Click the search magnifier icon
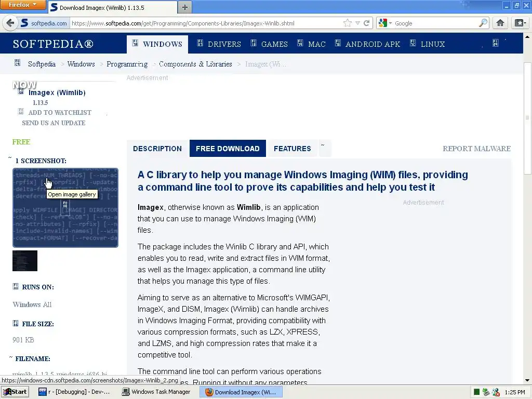532x399 pixels. pyautogui.click(x=483, y=23)
